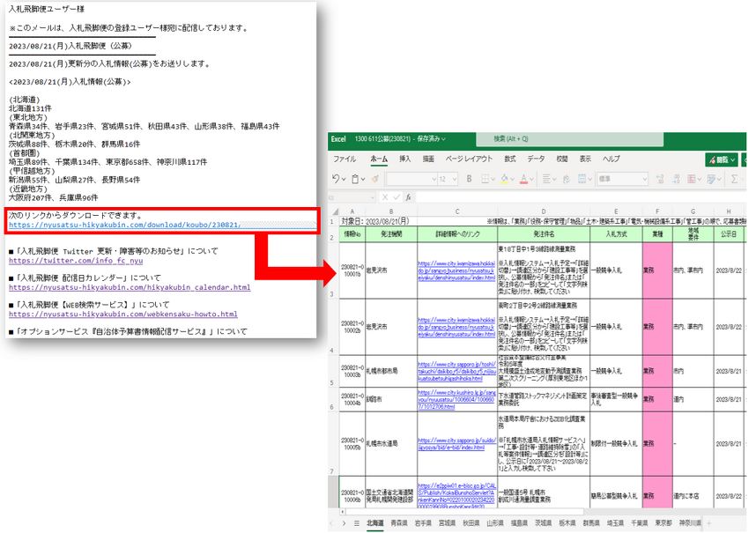Open the 挿入 ribbon tab

pyautogui.click(x=404, y=159)
